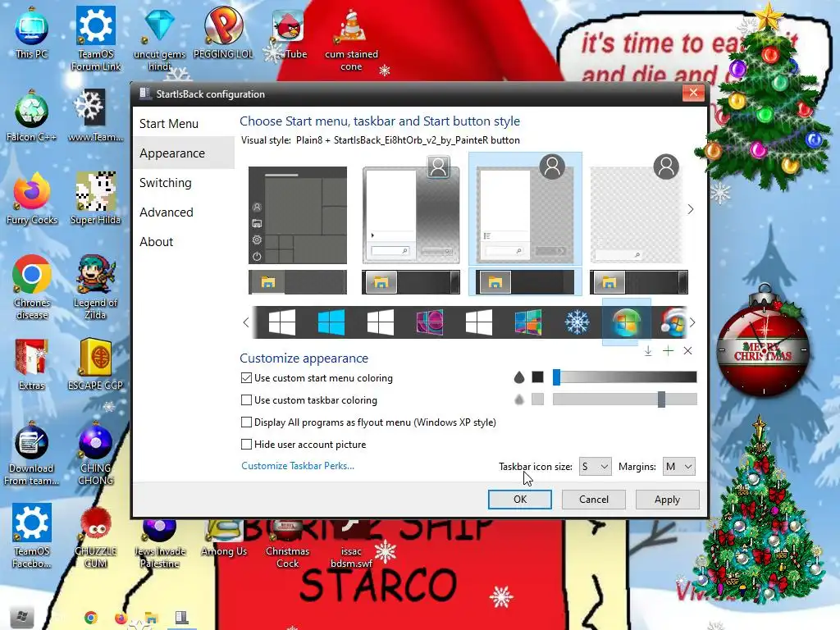840x630 pixels.
Task: Open File Explorer from the taskbar
Action: point(152,618)
